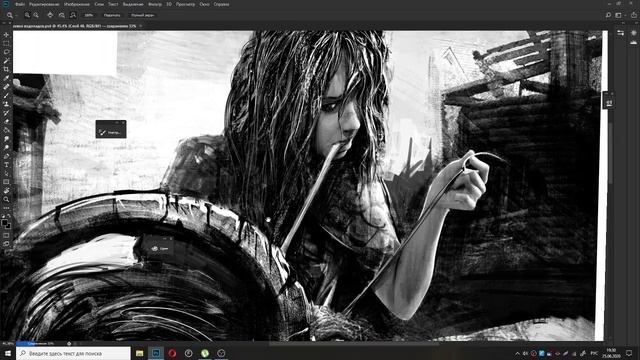Open the Windows notification center
The image size is (640, 360).
coord(629,353)
